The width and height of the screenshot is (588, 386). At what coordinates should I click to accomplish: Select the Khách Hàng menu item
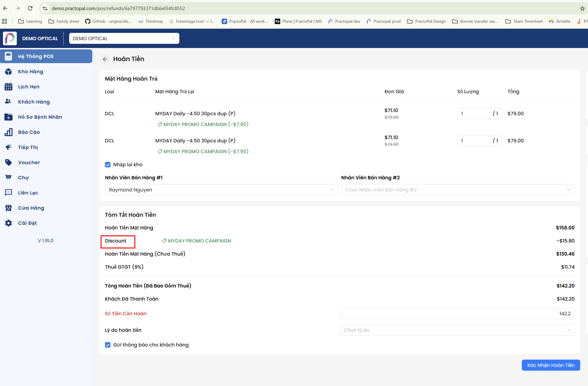[46, 102]
